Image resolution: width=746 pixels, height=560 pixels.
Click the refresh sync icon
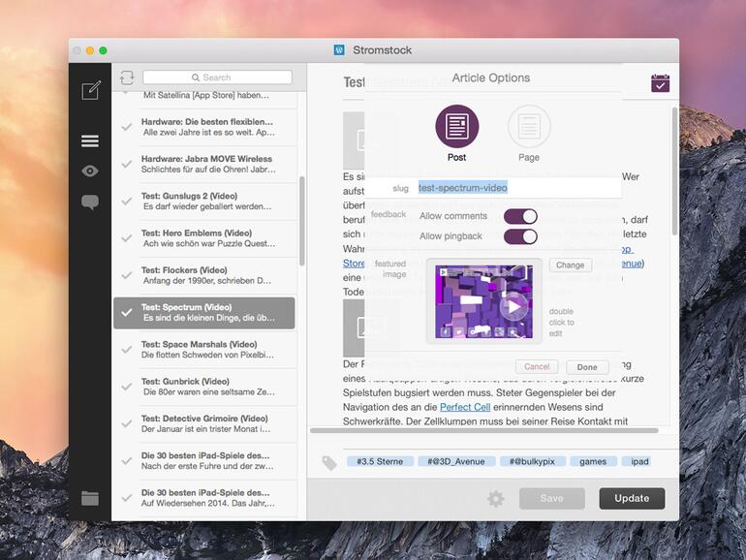[126, 78]
